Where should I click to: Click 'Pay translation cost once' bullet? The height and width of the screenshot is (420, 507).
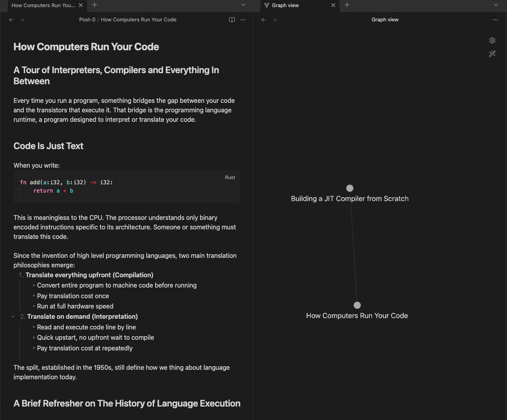click(x=73, y=296)
